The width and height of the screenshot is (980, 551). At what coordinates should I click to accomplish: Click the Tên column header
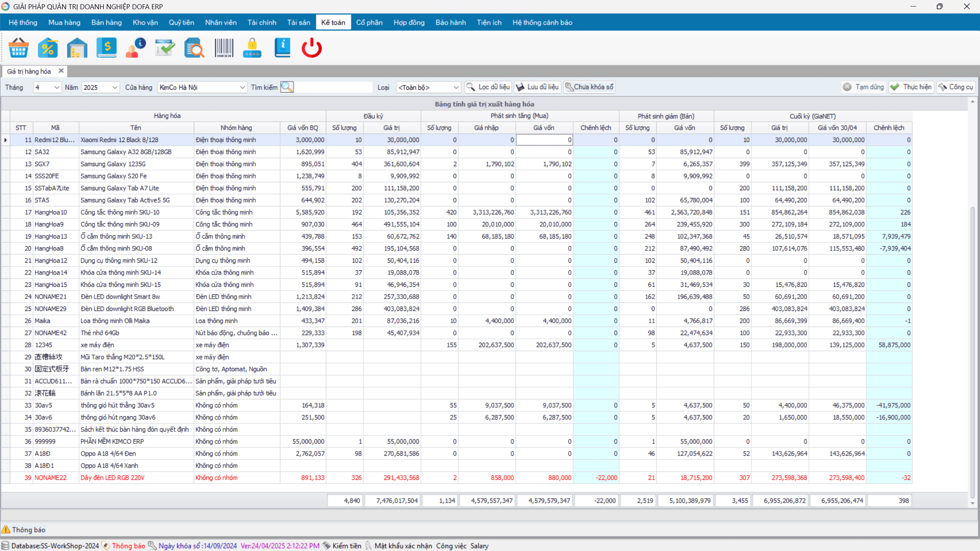pos(136,128)
